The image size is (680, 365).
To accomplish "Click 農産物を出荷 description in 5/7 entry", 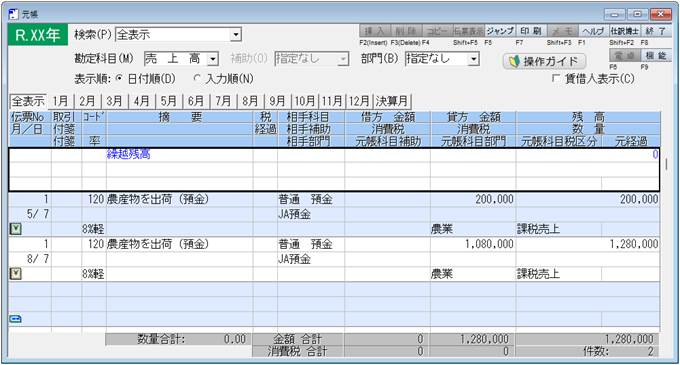I will pyautogui.click(x=158, y=199).
